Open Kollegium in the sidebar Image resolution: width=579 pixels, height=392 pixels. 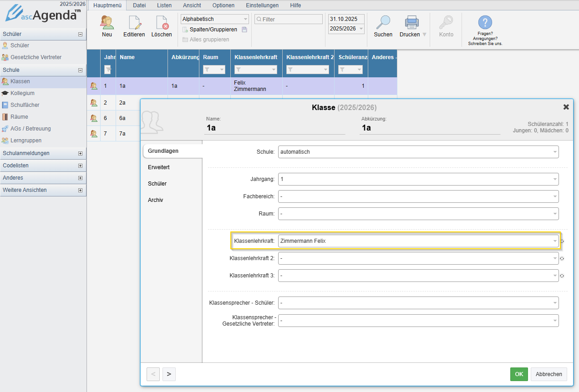22,93
